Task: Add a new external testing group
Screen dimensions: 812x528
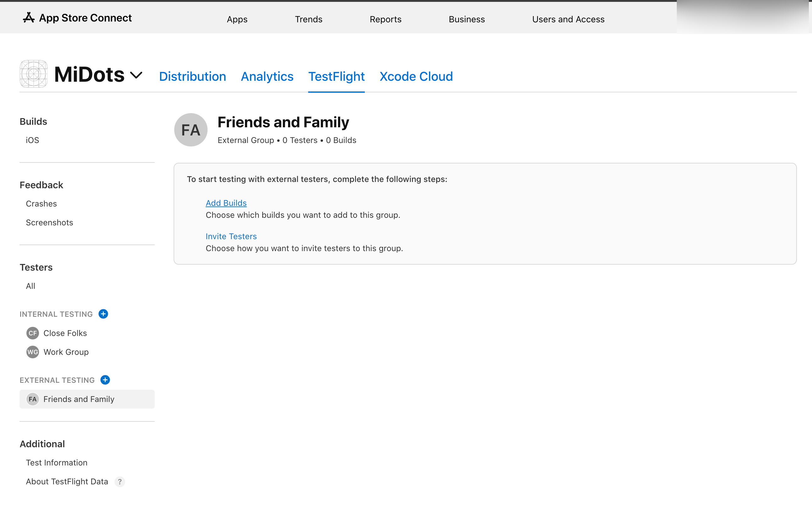Action: pos(105,380)
